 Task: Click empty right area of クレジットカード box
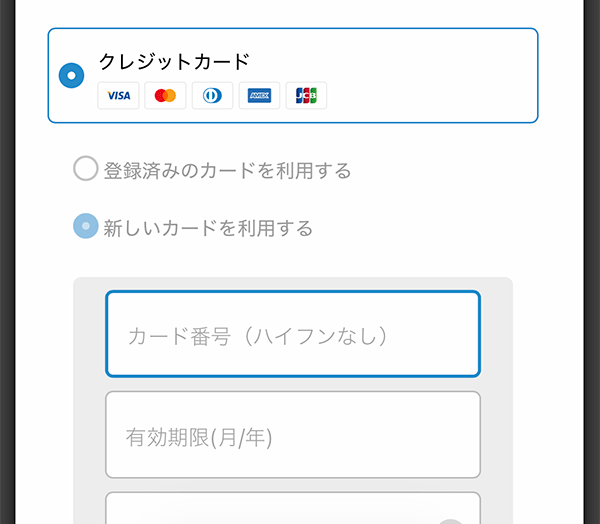pos(440,76)
